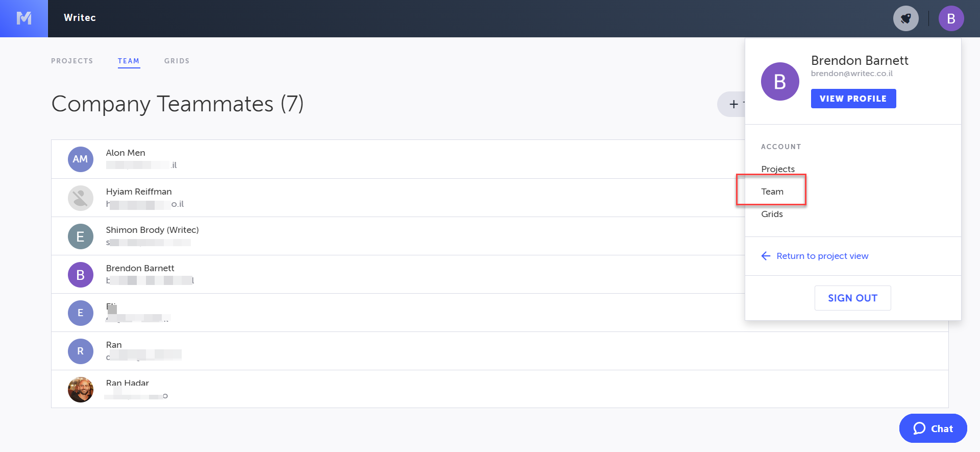Click the large B avatar in profile panel
Viewport: 980px width, 452px height.
coord(779,82)
